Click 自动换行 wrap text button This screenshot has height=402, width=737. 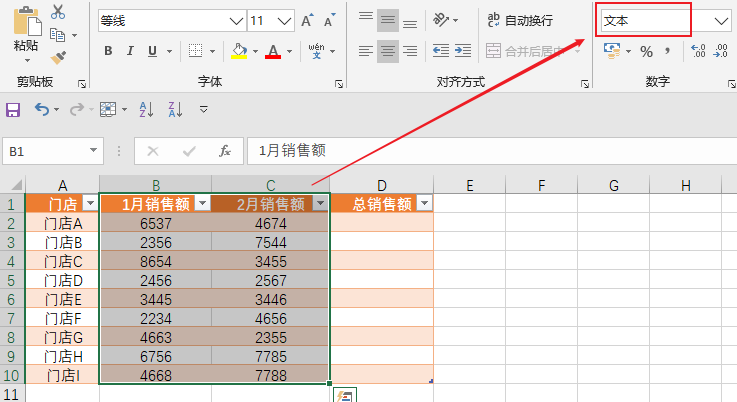(x=520, y=20)
